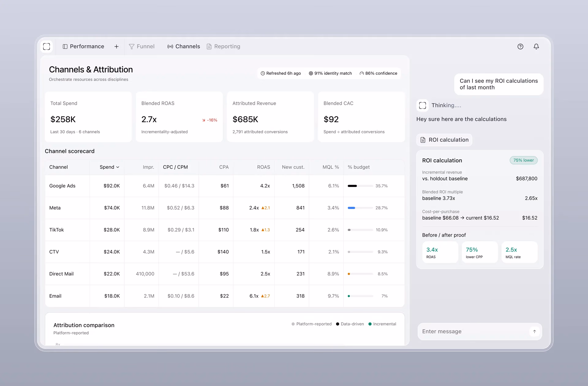The width and height of the screenshot is (588, 386).
Task: Select the CTV channel row
Action: tap(225, 252)
